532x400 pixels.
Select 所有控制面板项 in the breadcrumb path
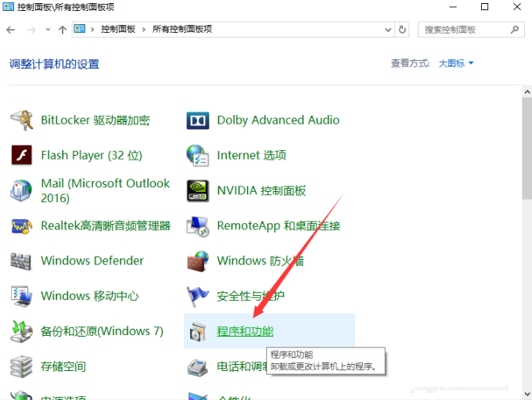click(x=182, y=29)
